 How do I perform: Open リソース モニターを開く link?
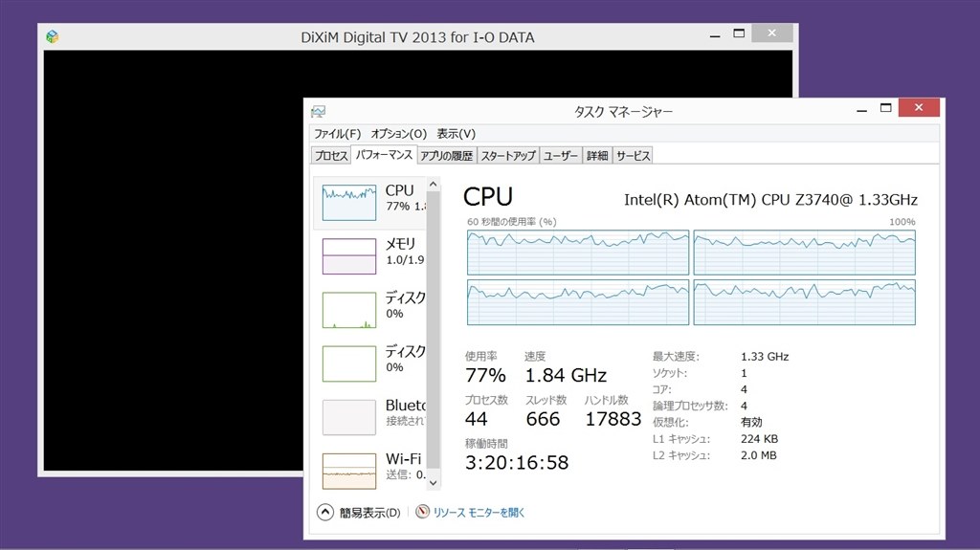coord(479,513)
